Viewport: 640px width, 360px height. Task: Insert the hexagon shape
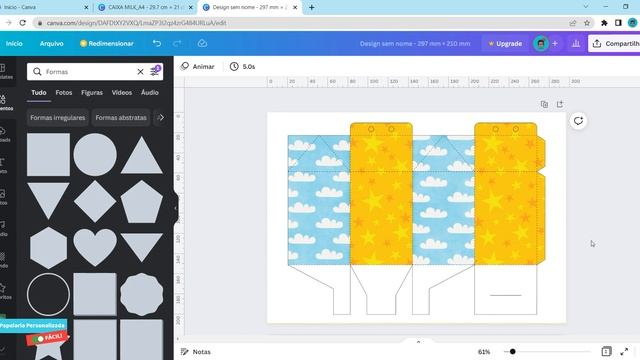[x=48, y=248]
